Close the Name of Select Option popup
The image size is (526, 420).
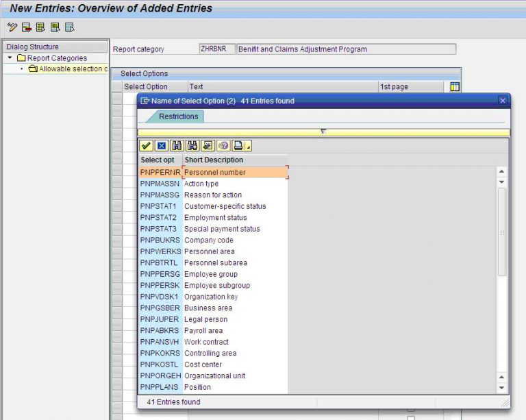coord(502,101)
